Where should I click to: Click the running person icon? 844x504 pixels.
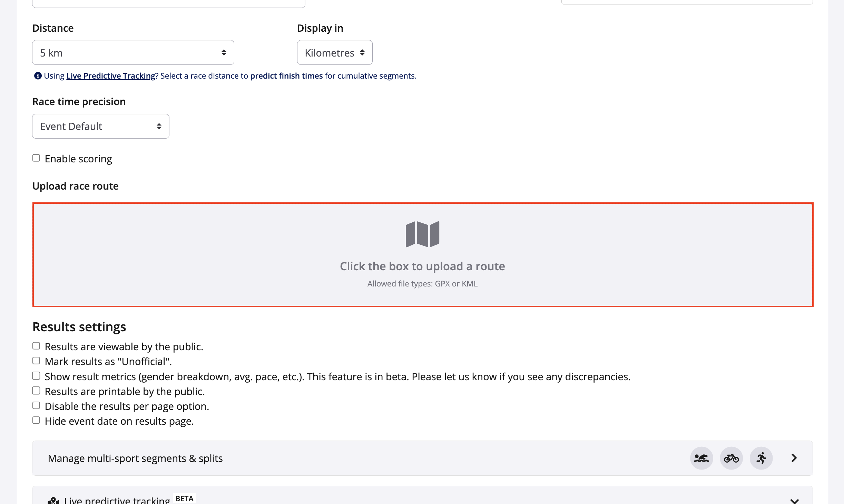[x=761, y=458]
